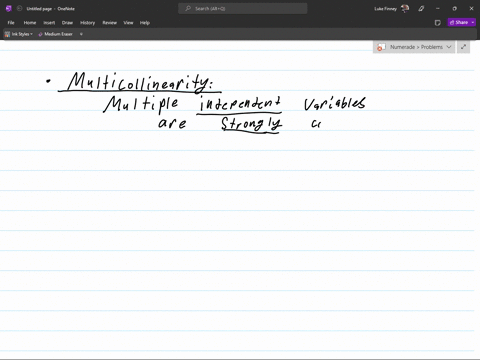The image size is (480, 360).
Task: Click the handwritten Multicollinearity heading
Action: pyautogui.click(x=139, y=82)
